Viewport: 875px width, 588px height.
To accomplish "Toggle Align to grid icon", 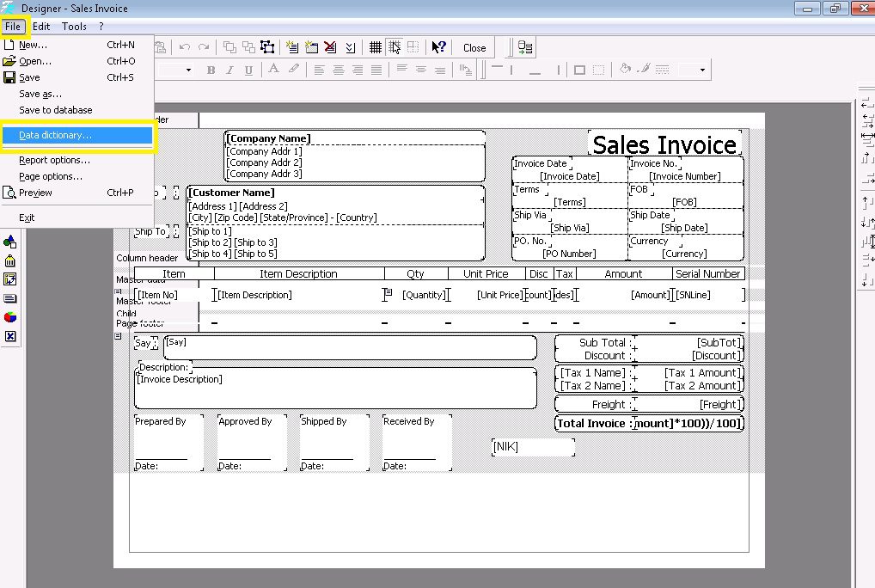I will 395,47.
